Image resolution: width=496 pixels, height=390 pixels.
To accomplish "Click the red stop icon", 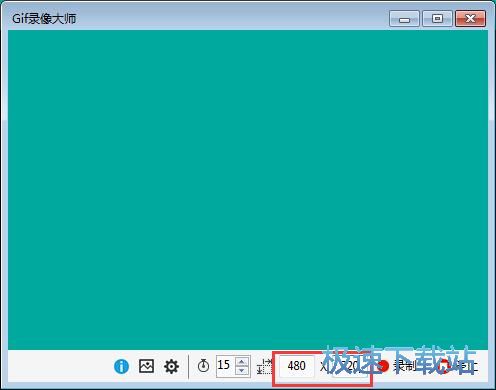I will point(444,366).
